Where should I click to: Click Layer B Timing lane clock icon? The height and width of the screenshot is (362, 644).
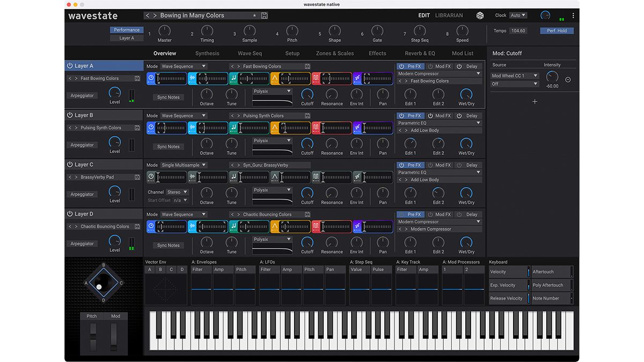(151, 128)
